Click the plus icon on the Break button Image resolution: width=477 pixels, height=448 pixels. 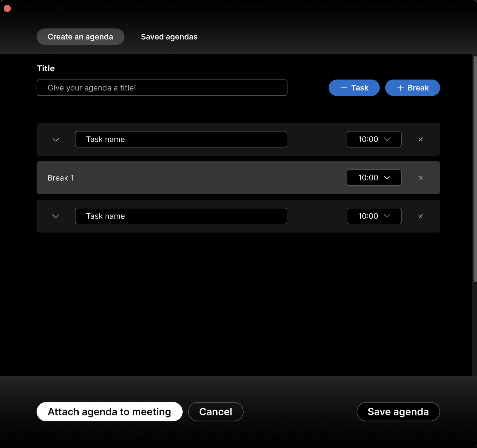click(x=400, y=88)
